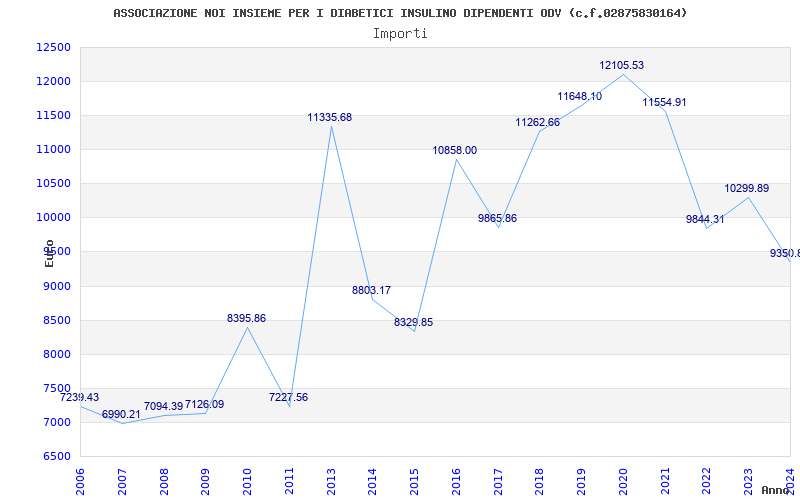
Task: Click the 6500 y-axis tick label
Action: point(56,456)
